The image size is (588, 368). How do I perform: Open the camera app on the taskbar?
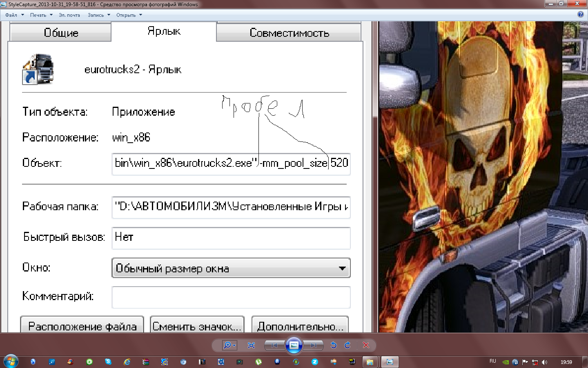pos(240,362)
